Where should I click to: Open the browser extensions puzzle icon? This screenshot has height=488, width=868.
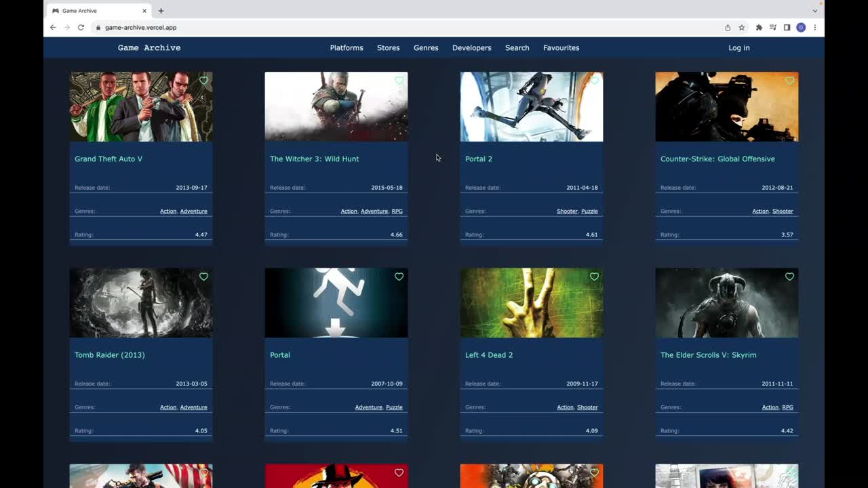pyautogui.click(x=759, y=28)
